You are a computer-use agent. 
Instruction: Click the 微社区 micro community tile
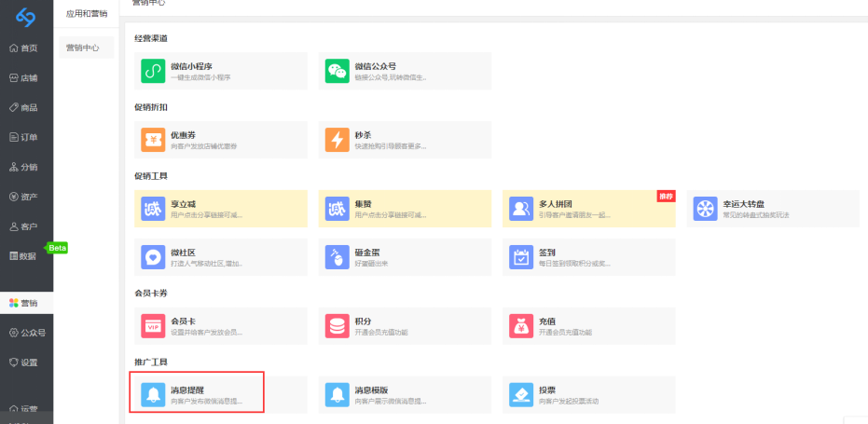click(x=219, y=257)
